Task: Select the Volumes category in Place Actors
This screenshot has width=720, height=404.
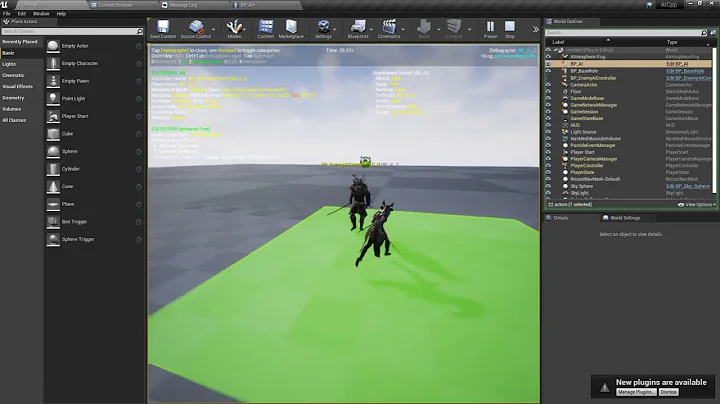Action: click(x=11, y=109)
